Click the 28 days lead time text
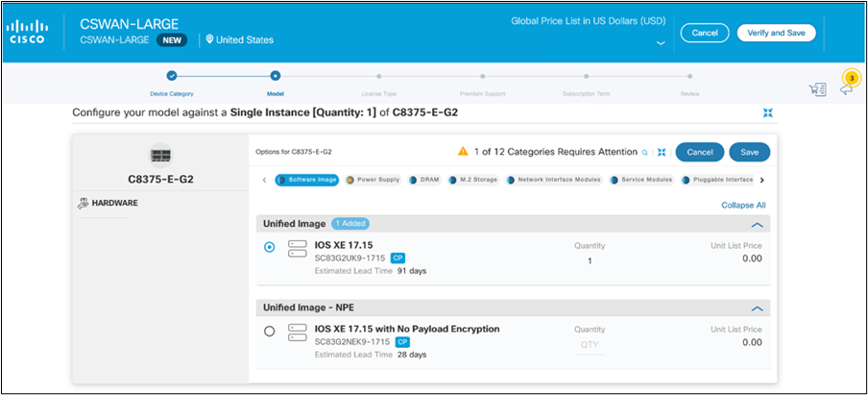Image resolution: width=868 pixels, height=395 pixels. pos(412,355)
